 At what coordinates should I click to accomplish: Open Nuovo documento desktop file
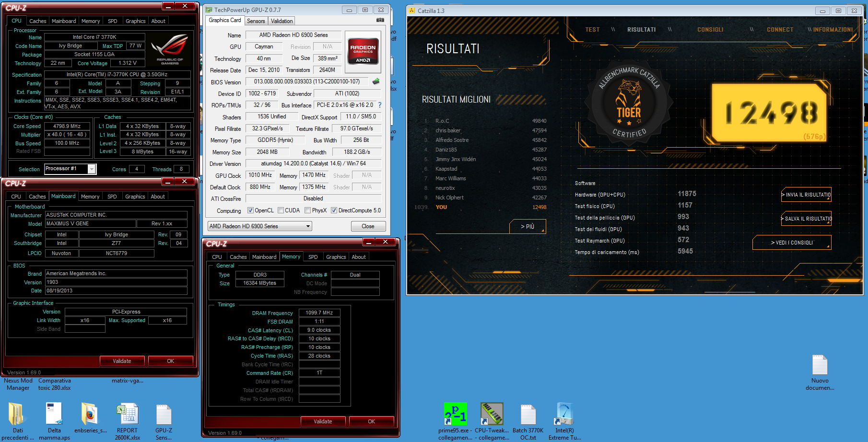click(x=820, y=365)
